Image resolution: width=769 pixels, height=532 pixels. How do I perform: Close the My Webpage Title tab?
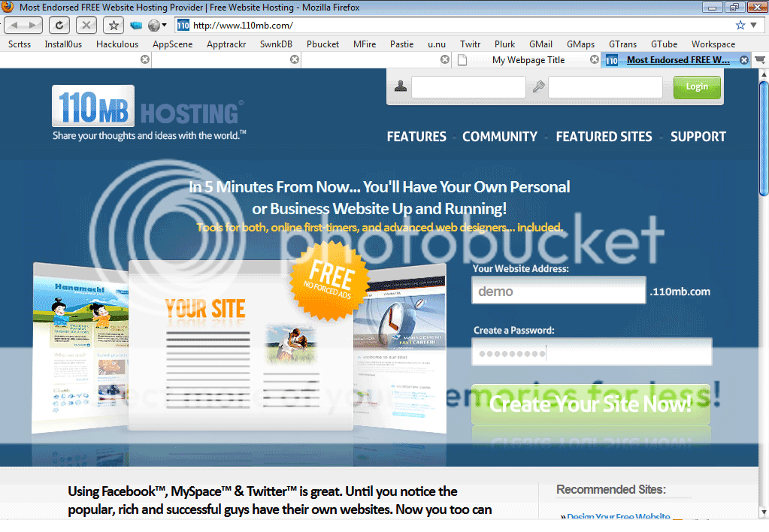point(595,59)
